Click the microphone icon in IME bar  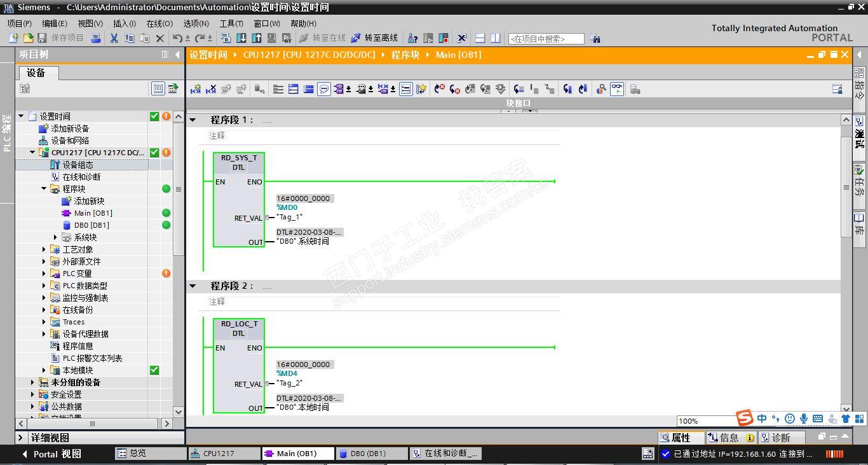click(x=804, y=419)
